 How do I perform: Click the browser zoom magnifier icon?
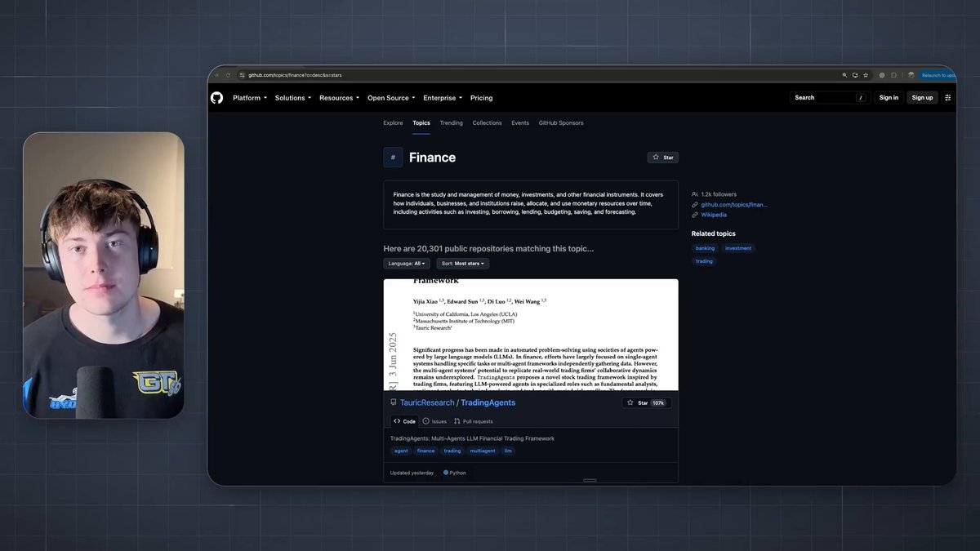click(x=844, y=75)
